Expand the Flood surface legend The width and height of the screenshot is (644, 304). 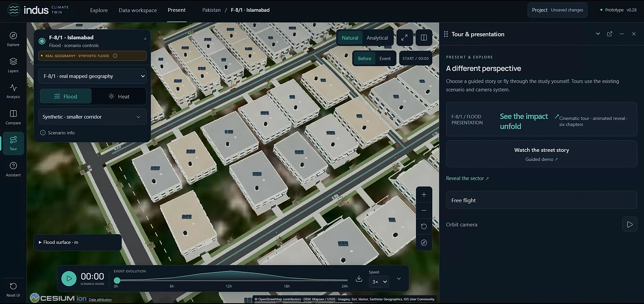pos(77,242)
